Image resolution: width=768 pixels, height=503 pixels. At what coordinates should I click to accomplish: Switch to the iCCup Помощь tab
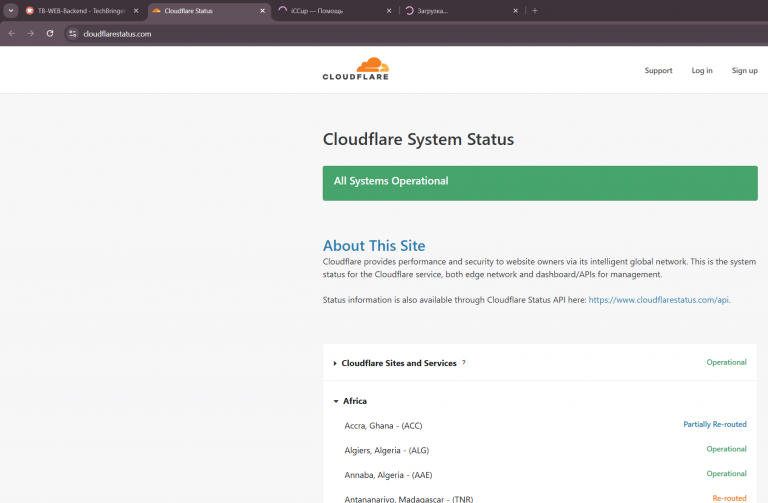[336, 11]
